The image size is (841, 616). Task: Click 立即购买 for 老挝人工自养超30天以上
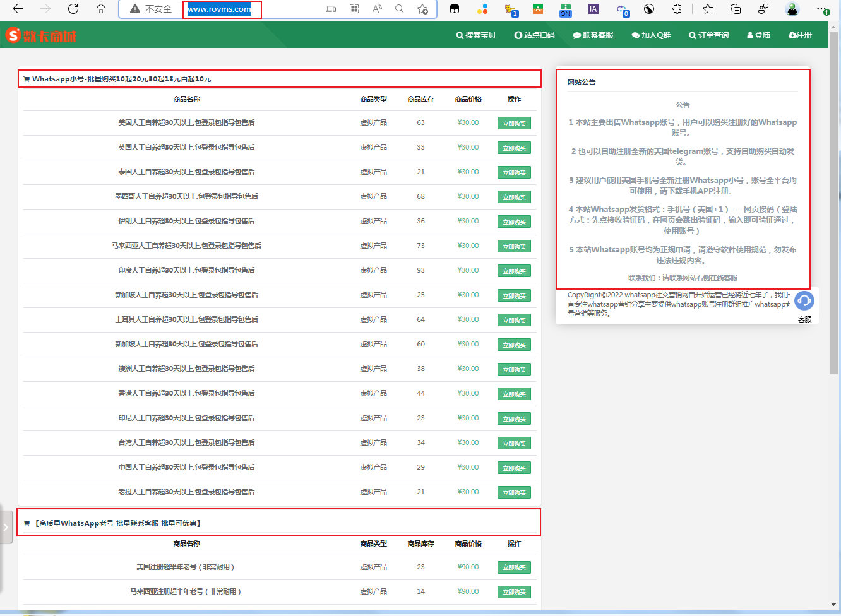click(514, 493)
